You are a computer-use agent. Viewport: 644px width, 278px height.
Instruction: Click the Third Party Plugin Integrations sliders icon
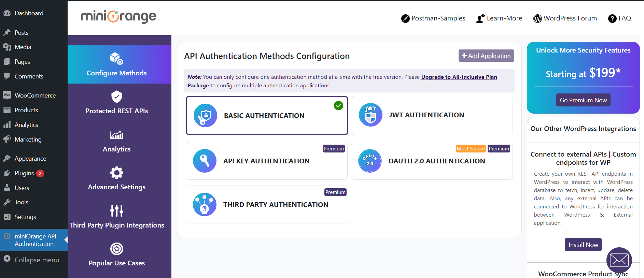pyautogui.click(x=117, y=211)
